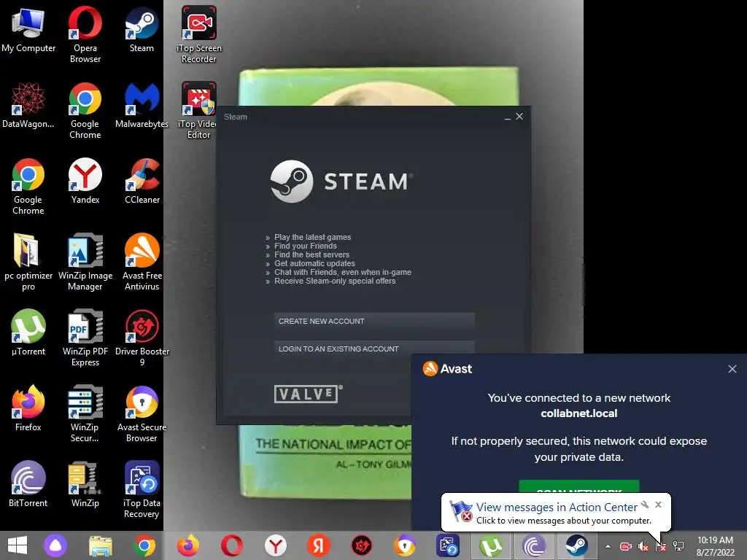Viewport: 747px width, 560px height.
Task: Select the WinZip Image Manager desktop shortcut
Action: point(85,262)
